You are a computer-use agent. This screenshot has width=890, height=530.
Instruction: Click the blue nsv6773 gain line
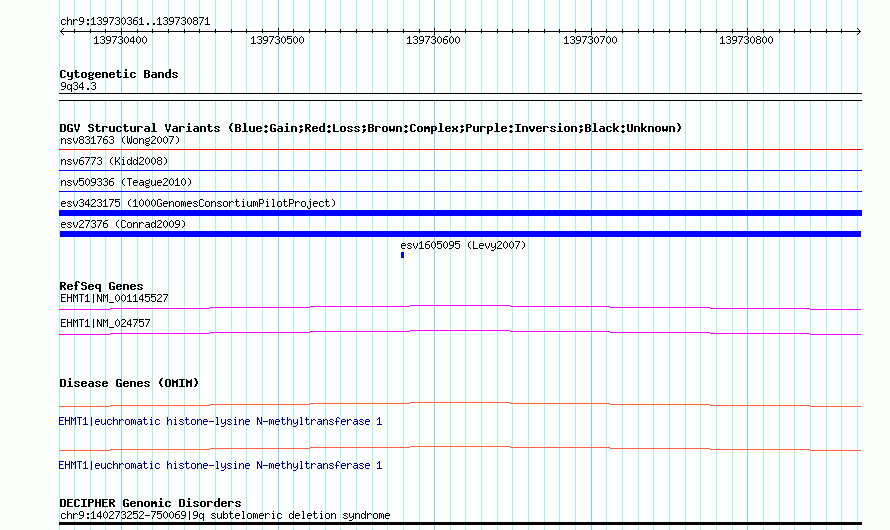(x=460, y=171)
